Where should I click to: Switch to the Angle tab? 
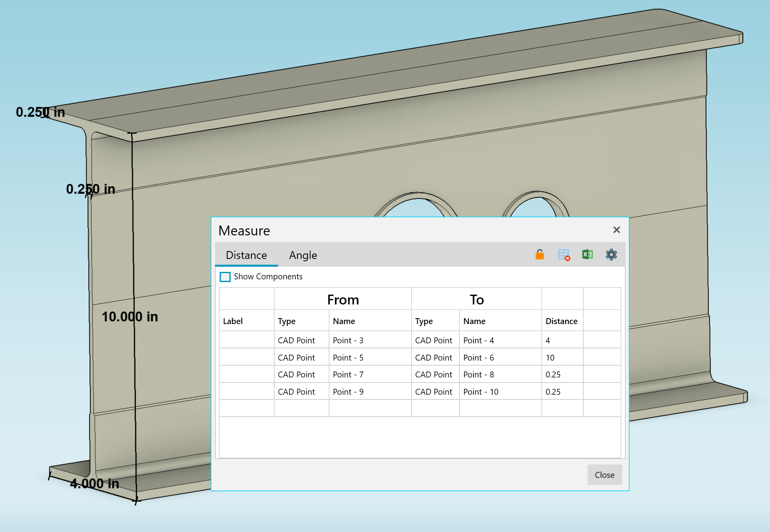(303, 255)
